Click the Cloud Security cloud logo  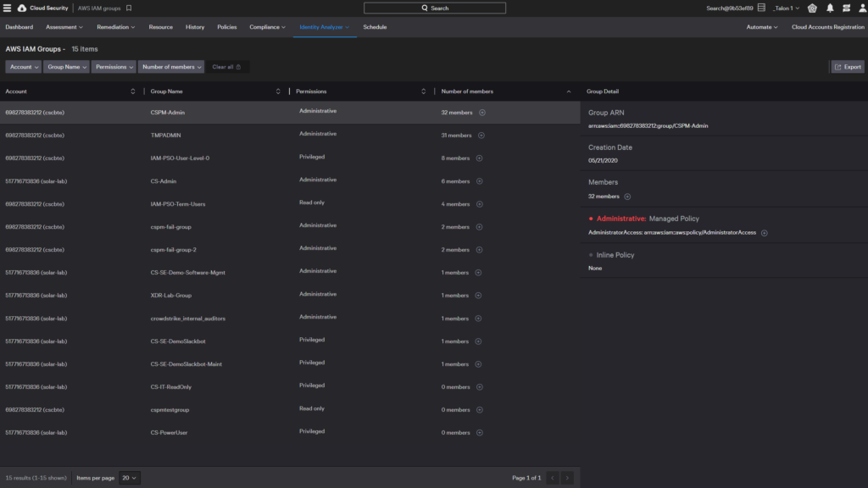(x=22, y=8)
